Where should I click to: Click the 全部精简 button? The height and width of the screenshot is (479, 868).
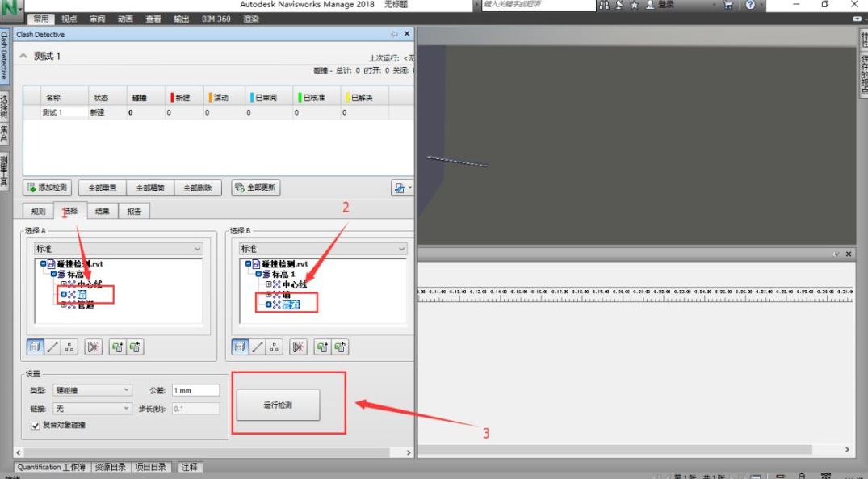pyautogui.click(x=150, y=187)
